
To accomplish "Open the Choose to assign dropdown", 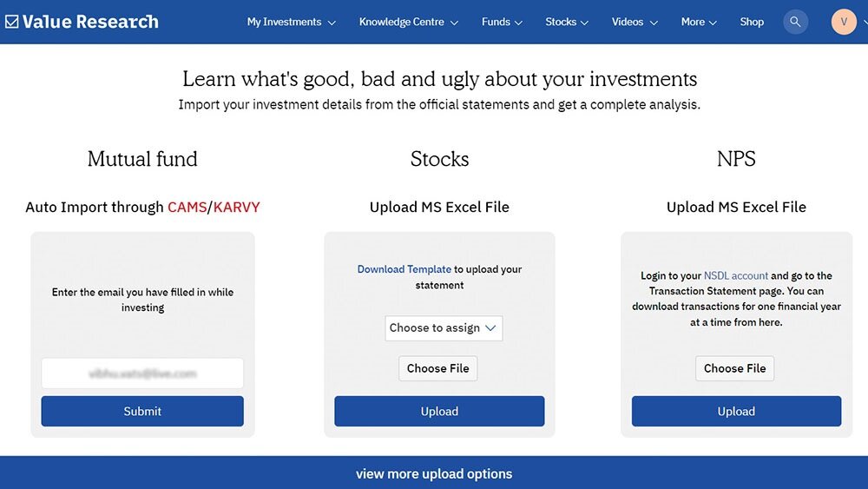I will tap(444, 328).
